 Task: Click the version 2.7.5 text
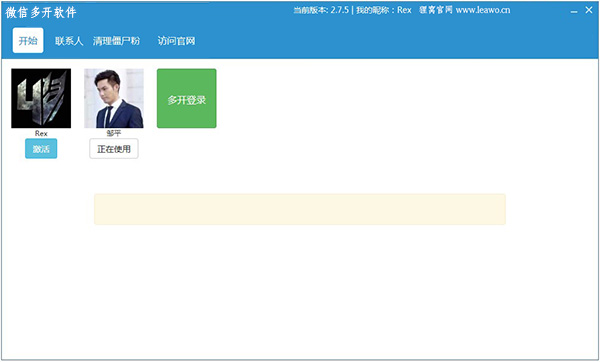(x=321, y=10)
